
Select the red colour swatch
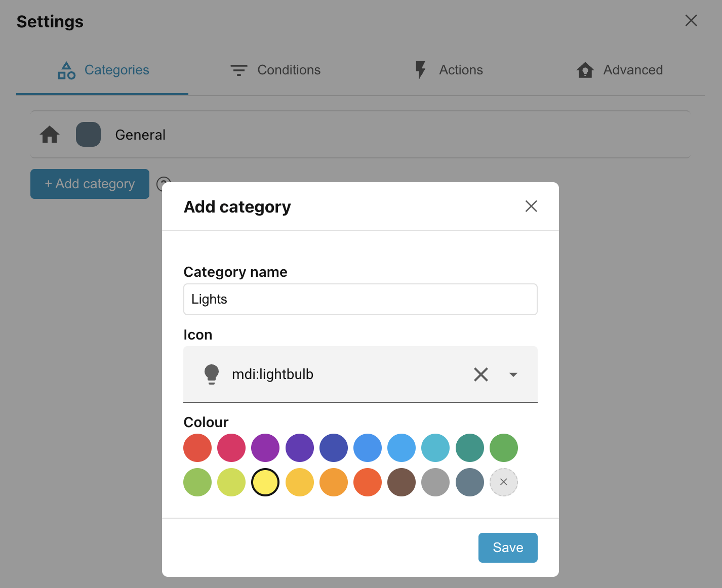point(197,448)
